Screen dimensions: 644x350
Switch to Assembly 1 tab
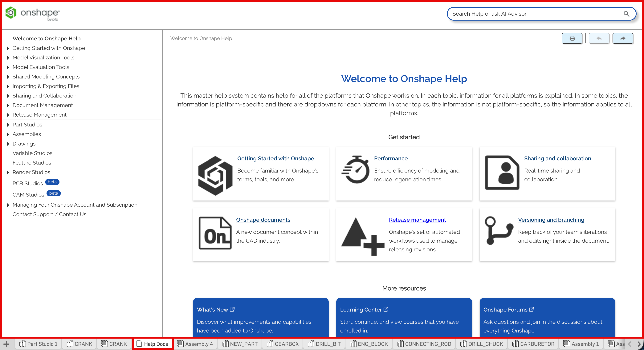click(x=581, y=344)
